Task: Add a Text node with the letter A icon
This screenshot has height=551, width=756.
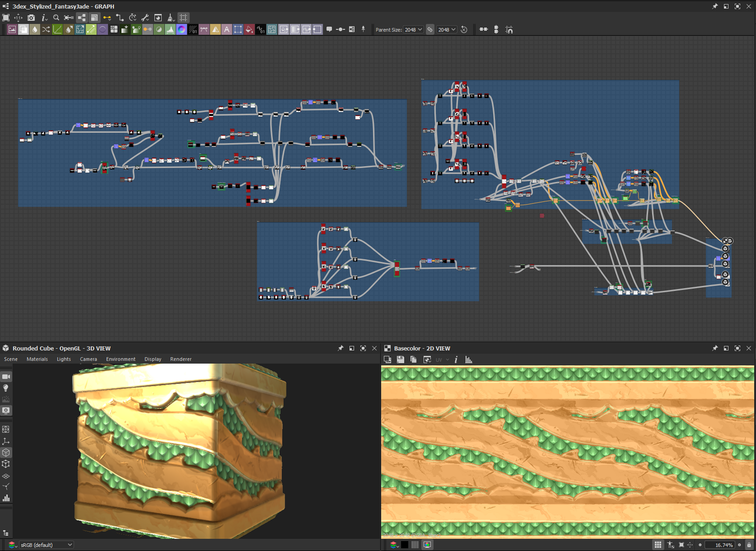Action: coord(227,30)
